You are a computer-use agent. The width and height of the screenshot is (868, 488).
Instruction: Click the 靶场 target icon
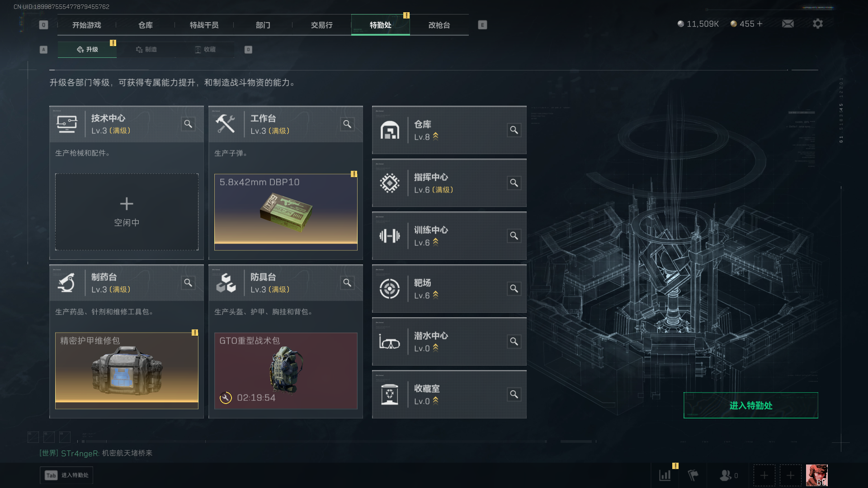389,289
